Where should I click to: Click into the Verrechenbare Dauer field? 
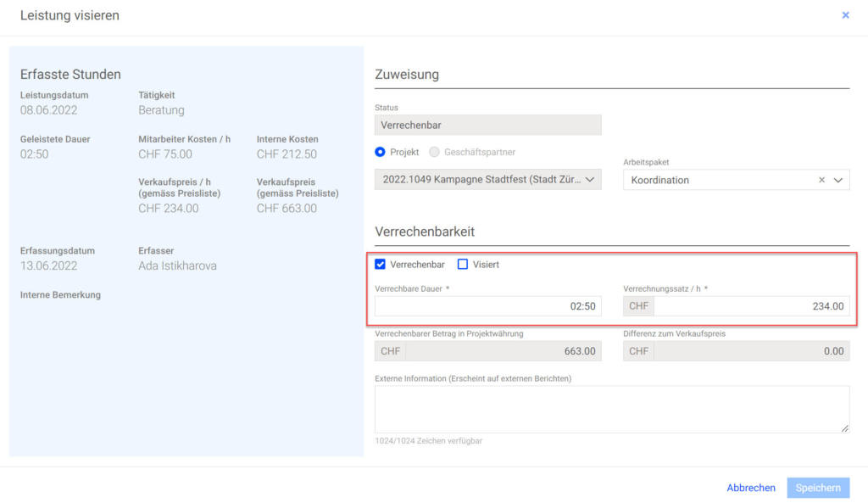[487, 306]
